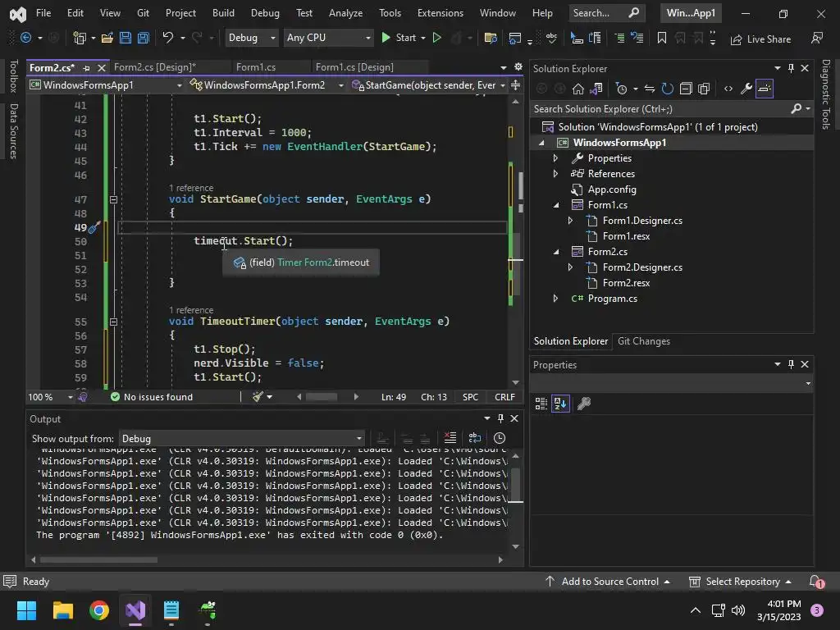Viewport: 840px width, 630px height.
Task: Open Show output from dropdown
Action: coord(242,438)
